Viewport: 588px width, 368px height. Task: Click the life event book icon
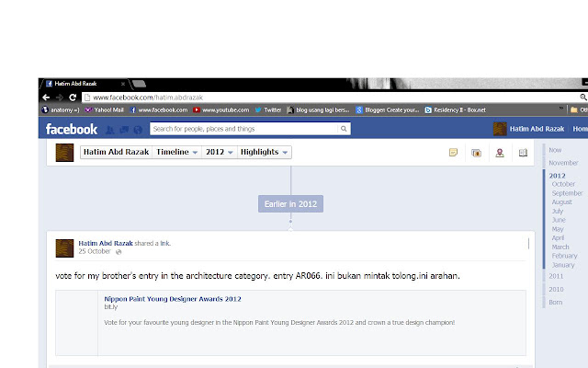(x=523, y=153)
